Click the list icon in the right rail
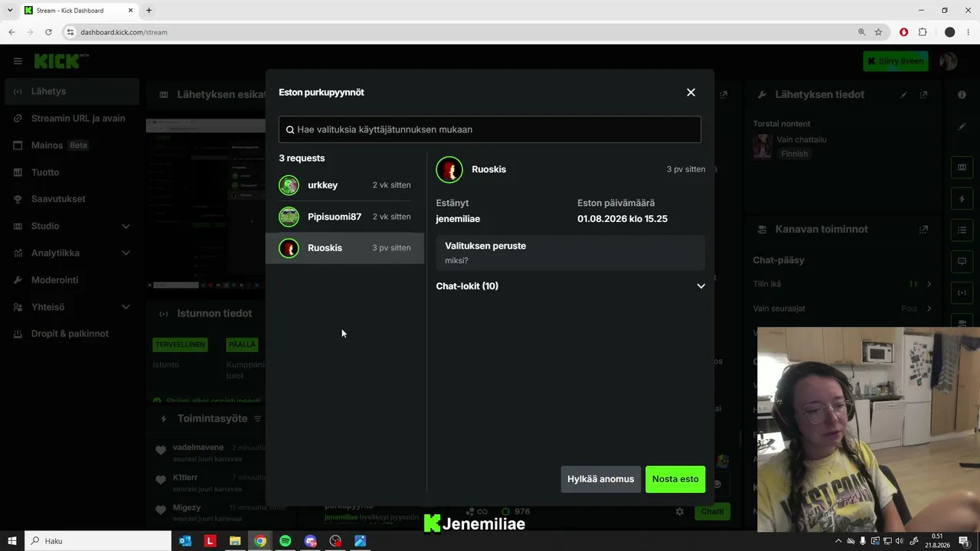Viewport: 980px width, 551px height. 962,230
